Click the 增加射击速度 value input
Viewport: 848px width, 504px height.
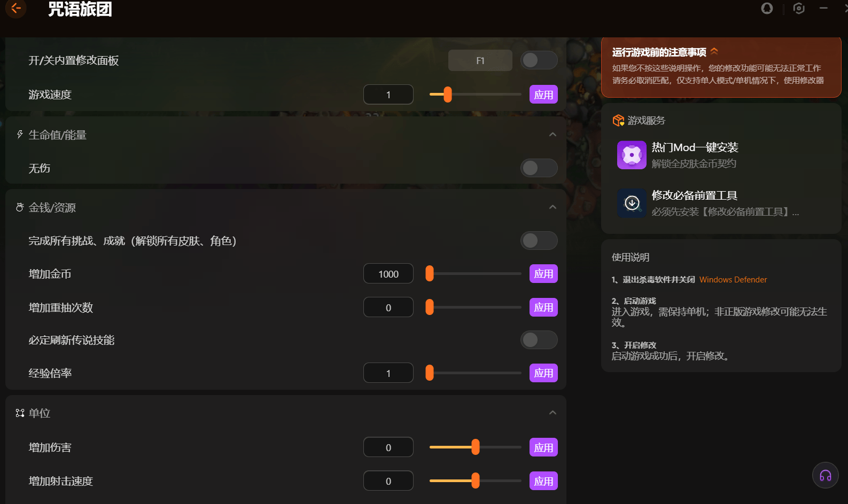[388, 481]
